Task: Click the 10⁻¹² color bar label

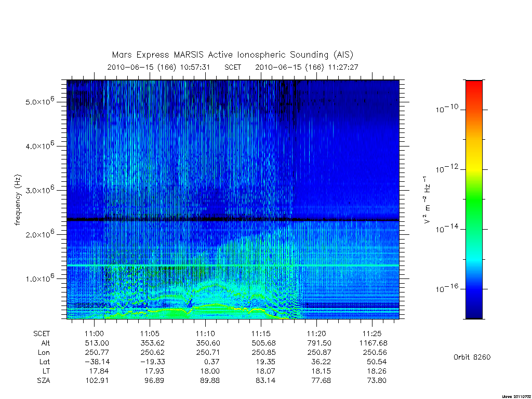Action: click(447, 168)
